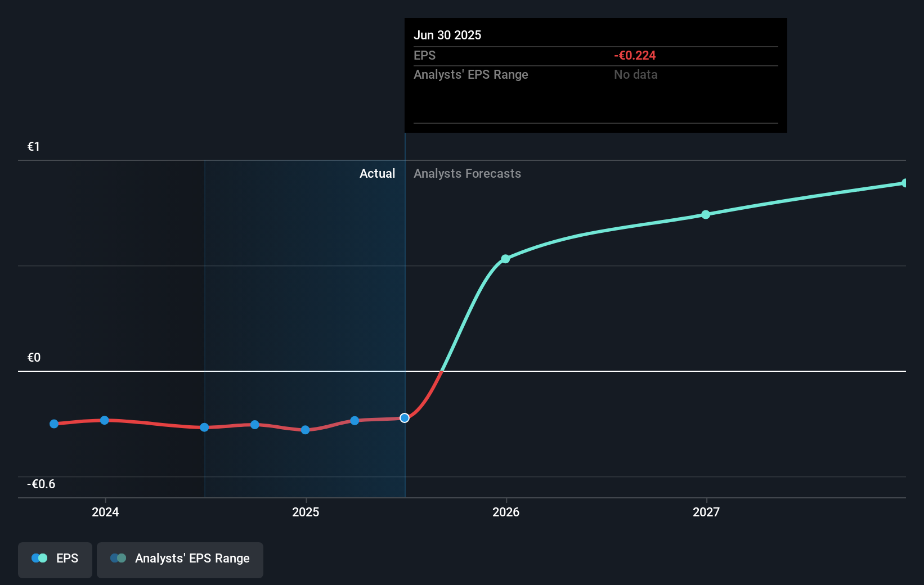924x585 pixels.
Task: Toggle the Actual region shading
Action: (304, 326)
